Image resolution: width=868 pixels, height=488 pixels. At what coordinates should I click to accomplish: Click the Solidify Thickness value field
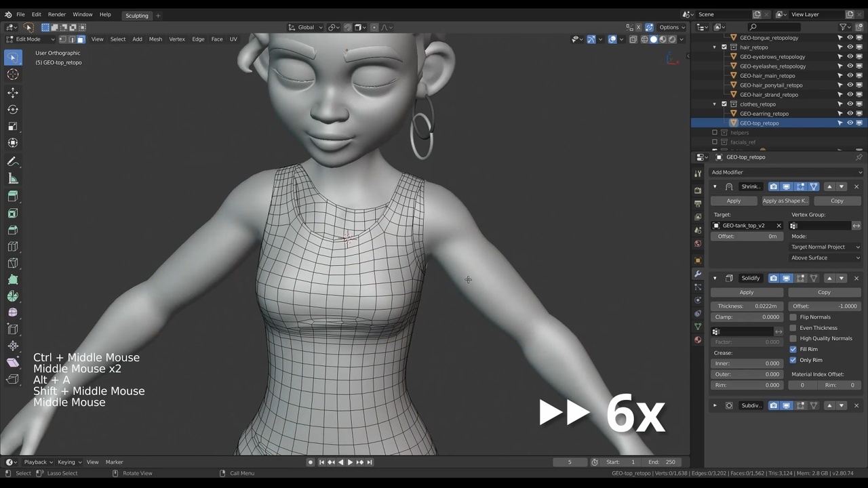click(x=747, y=306)
